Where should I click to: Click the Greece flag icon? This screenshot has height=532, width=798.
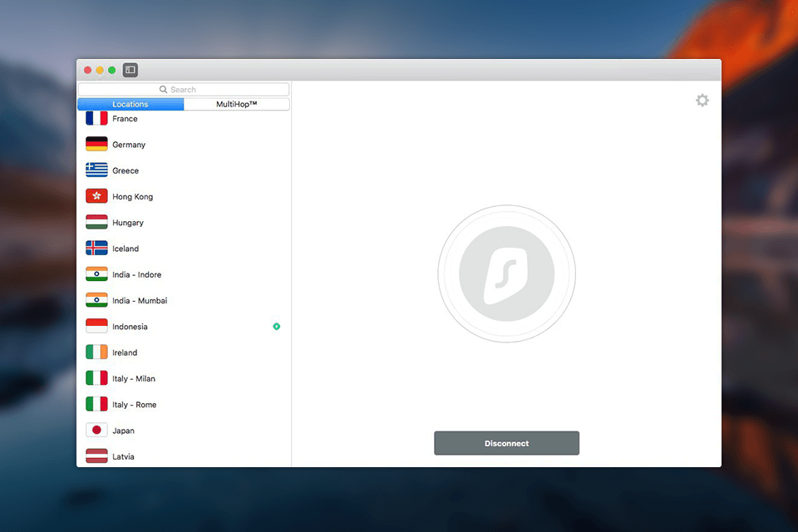coord(96,170)
